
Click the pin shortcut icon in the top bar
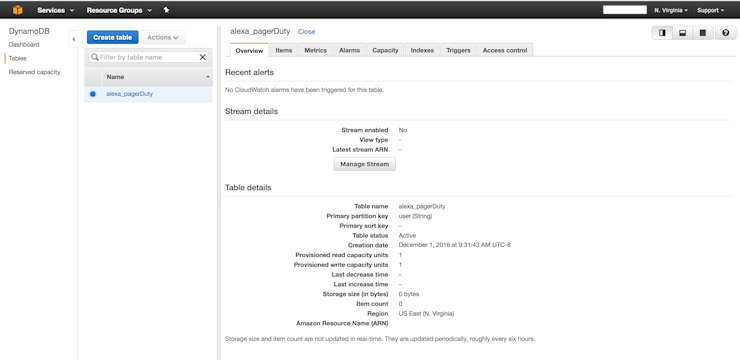(167, 10)
